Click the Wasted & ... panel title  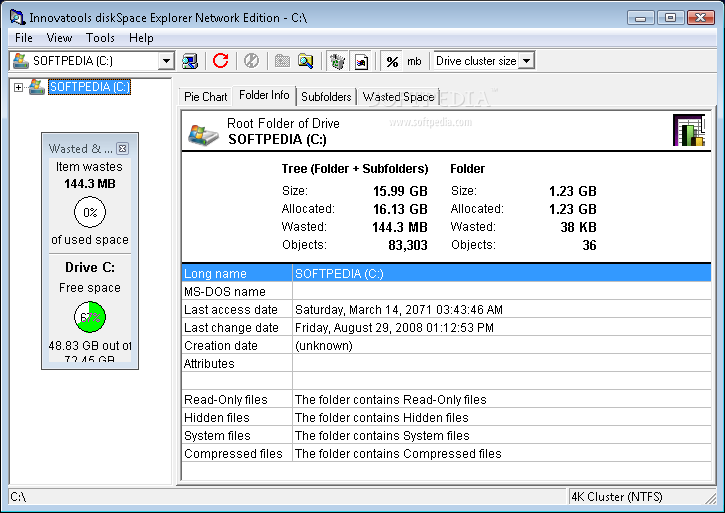click(81, 148)
